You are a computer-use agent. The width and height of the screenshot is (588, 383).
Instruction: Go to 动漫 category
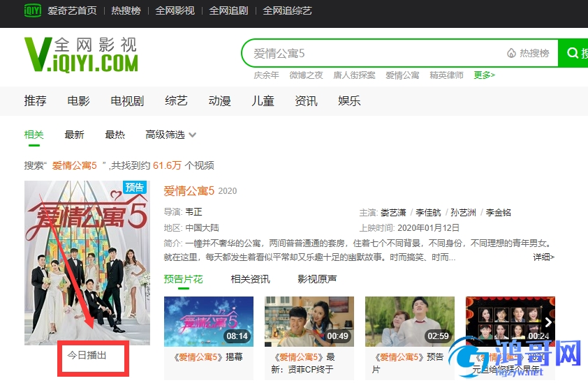[x=219, y=101]
